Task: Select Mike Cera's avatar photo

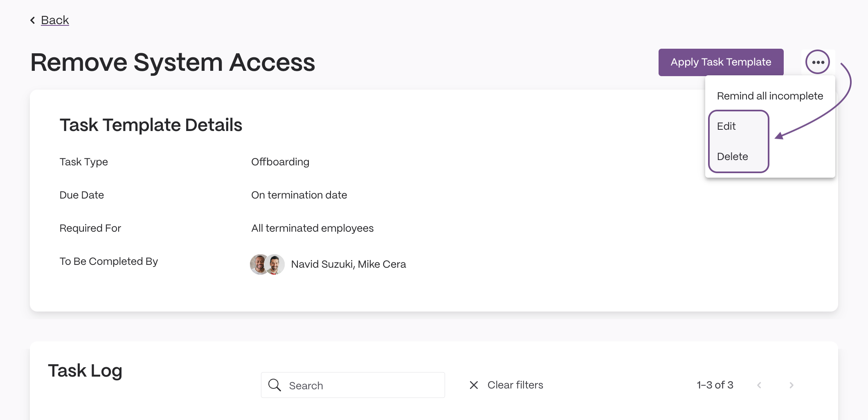Action: 275,264
